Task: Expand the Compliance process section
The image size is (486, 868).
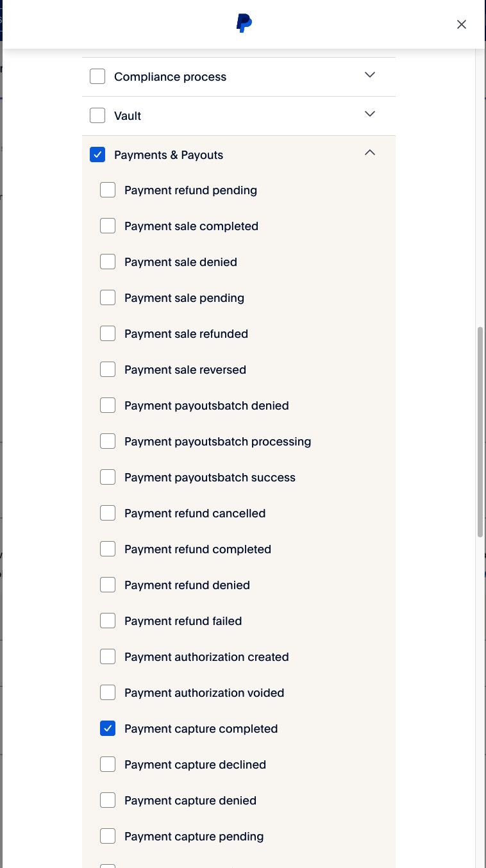Action: click(369, 75)
